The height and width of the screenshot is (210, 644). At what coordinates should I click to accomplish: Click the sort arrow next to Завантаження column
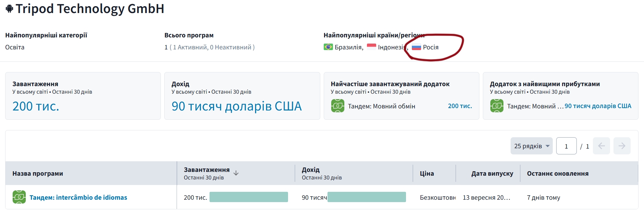pos(236,173)
